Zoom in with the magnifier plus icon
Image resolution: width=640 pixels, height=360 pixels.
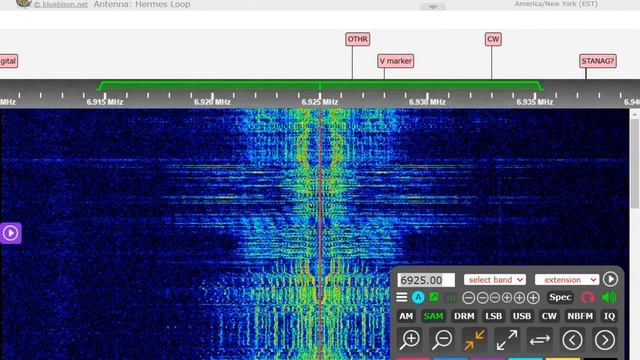click(409, 340)
